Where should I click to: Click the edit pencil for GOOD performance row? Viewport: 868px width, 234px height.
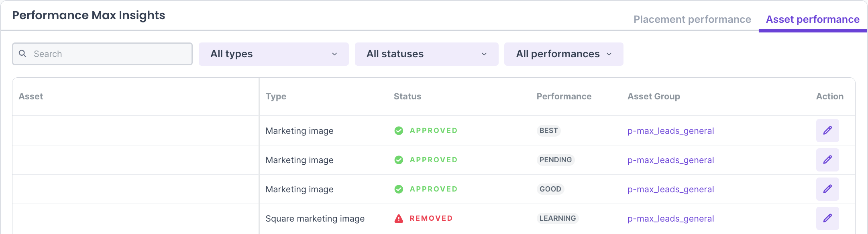827,189
